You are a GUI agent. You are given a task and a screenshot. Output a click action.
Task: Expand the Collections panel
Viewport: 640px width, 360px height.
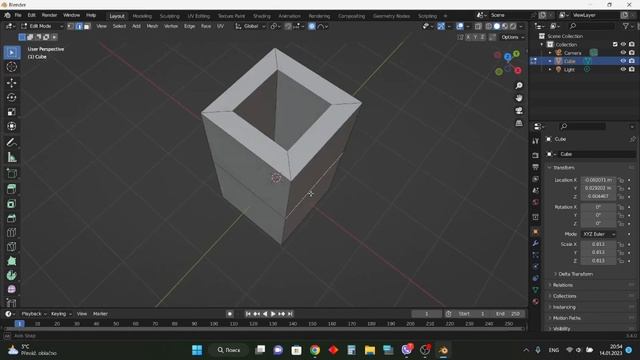coord(564,296)
